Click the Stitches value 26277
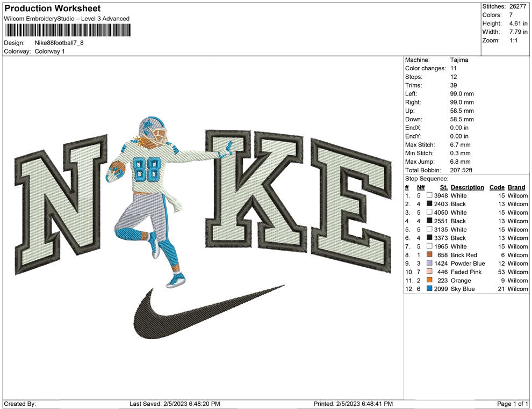This screenshot has height=409, width=532. pyautogui.click(x=517, y=6)
